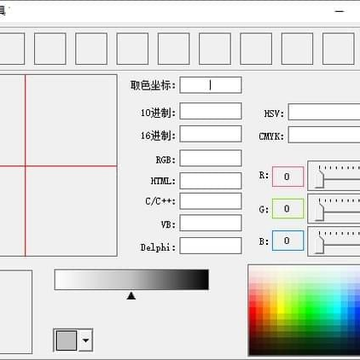Screen dimensions: 360x360
Task: Click the 取色坐标 coordinate input field
Action: (x=210, y=85)
